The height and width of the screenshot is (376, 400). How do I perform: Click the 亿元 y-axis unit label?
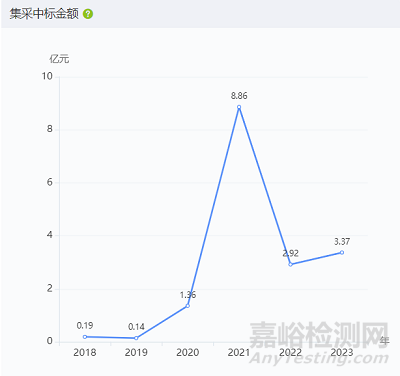point(59,59)
